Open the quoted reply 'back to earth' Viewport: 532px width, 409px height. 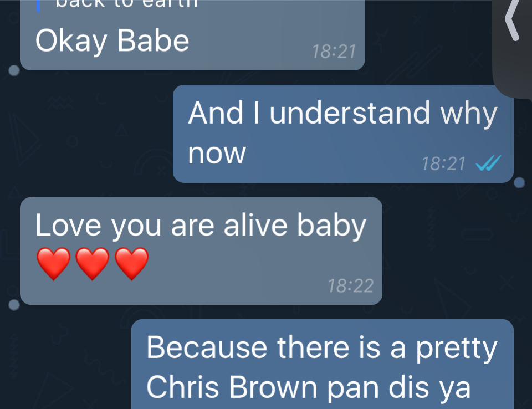[126, 4]
